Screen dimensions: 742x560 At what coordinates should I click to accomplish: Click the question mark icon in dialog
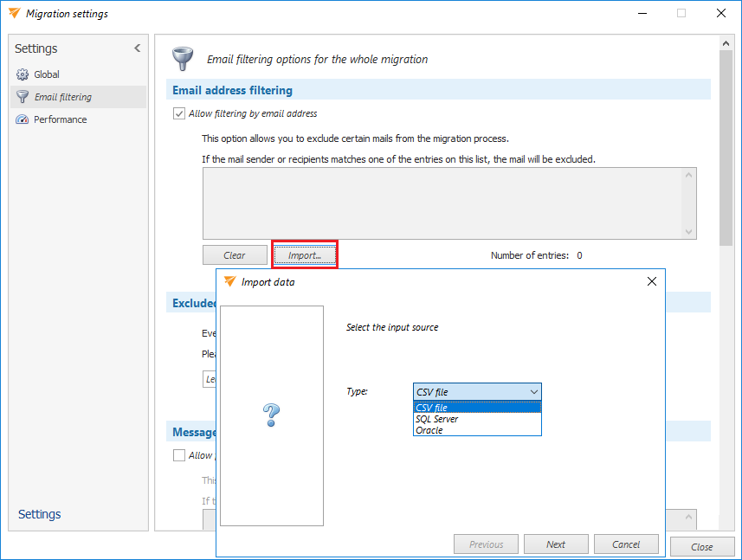[271, 415]
